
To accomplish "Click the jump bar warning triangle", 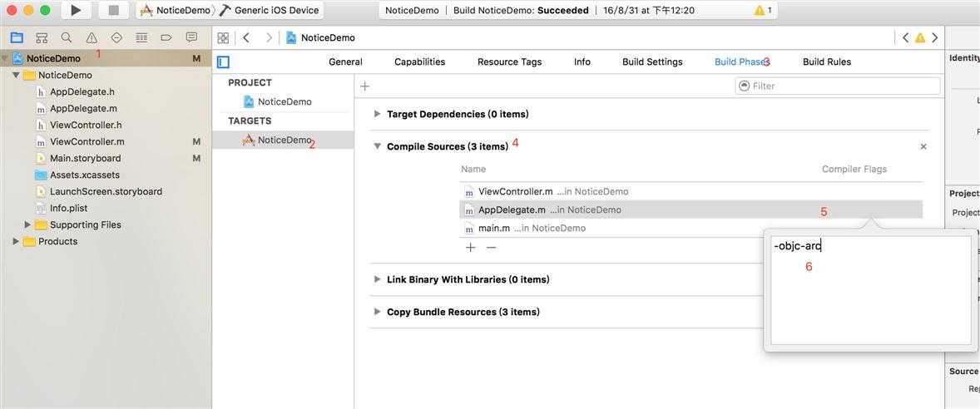I will (920, 37).
